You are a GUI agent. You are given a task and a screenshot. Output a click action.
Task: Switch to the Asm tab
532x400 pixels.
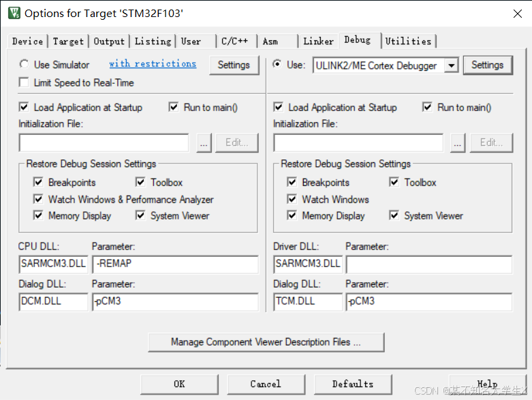pyautogui.click(x=277, y=42)
